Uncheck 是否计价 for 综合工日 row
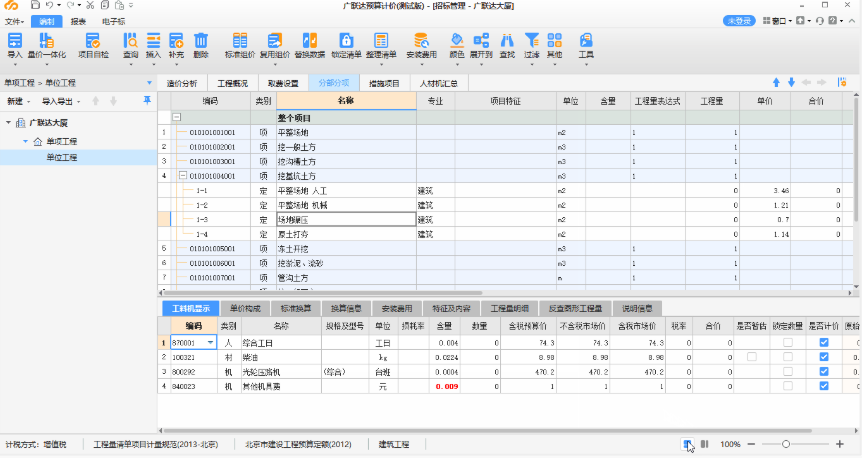The height and width of the screenshot is (458, 862). tap(823, 342)
